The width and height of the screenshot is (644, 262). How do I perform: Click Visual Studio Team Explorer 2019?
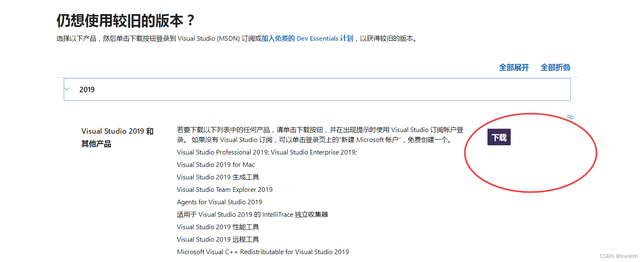tap(225, 189)
